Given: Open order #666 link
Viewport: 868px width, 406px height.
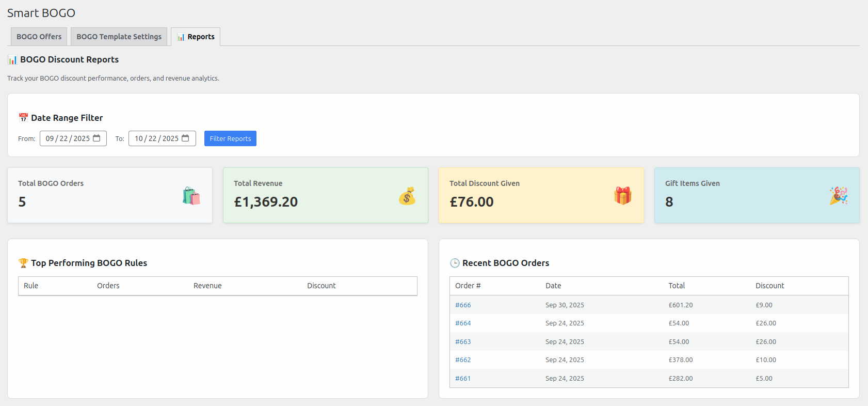Looking at the screenshot, I should click(463, 305).
